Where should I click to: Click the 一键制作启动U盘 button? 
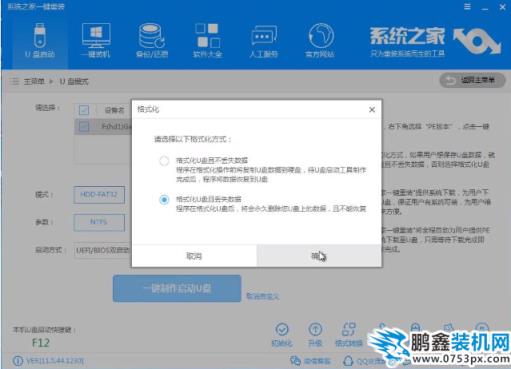coord(177,288)
